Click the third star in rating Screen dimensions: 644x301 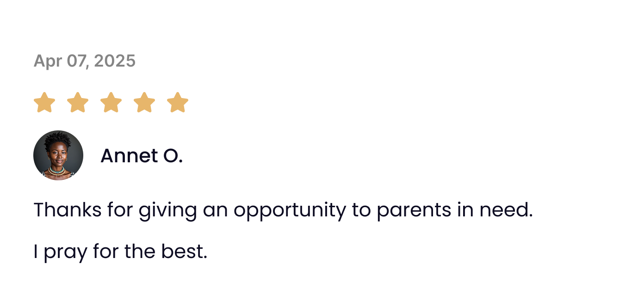[x=111, y=102]
